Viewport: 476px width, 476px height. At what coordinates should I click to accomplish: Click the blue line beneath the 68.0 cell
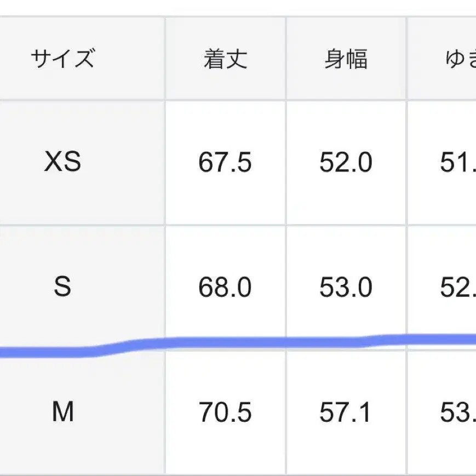tap(225, 343)
